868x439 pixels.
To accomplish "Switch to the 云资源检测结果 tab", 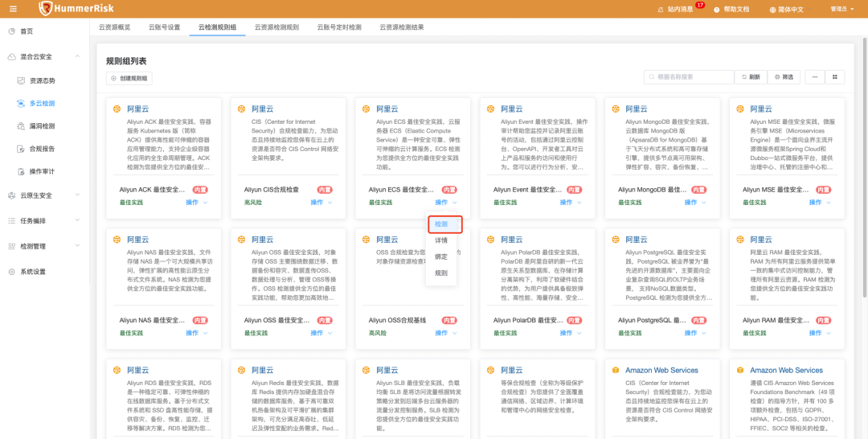I will click(402, 27).
